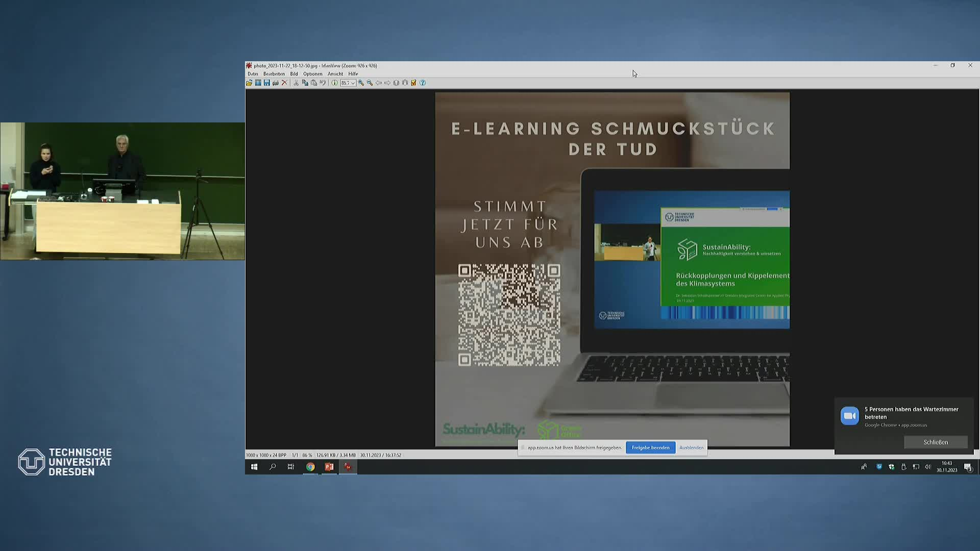Zoom in with the magnifier plus icon
This screenshot has width=980, height=551.
(x=361, y=83)
